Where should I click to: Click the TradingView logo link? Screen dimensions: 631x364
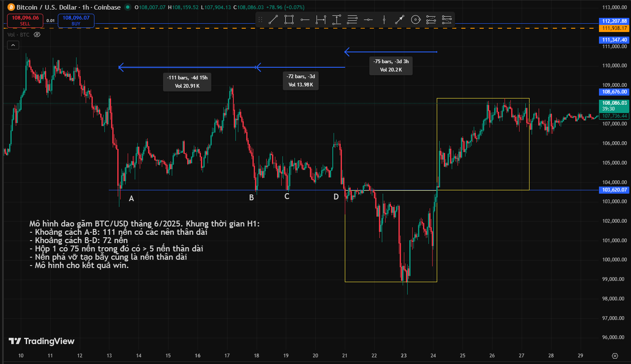tap(42, 341)
